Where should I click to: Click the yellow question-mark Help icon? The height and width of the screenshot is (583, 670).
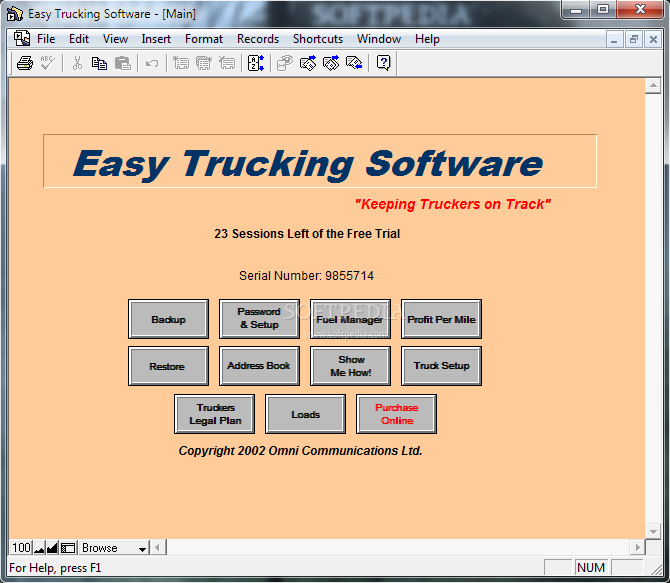tap(383, 63)
